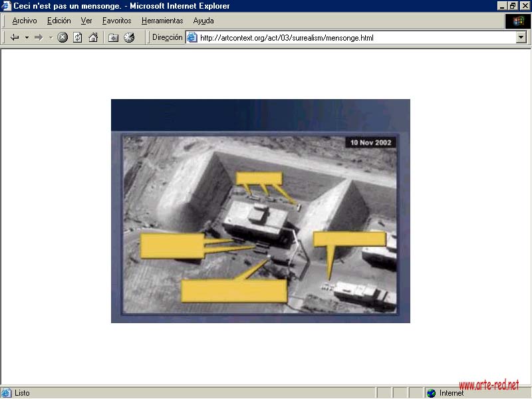Expand the Back button history dropdown
Viewport: 532px width, 399px height.
point(27,38)
